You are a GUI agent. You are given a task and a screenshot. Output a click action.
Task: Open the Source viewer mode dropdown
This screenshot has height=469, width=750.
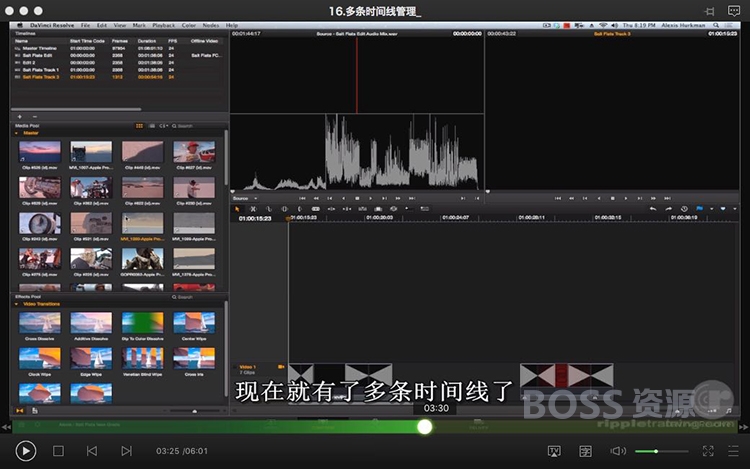pos(245,198)
